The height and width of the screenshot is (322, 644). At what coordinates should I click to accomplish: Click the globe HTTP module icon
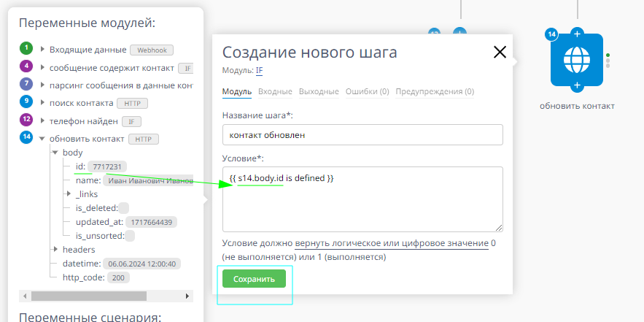pyautogui.click(x=577, y=60)
